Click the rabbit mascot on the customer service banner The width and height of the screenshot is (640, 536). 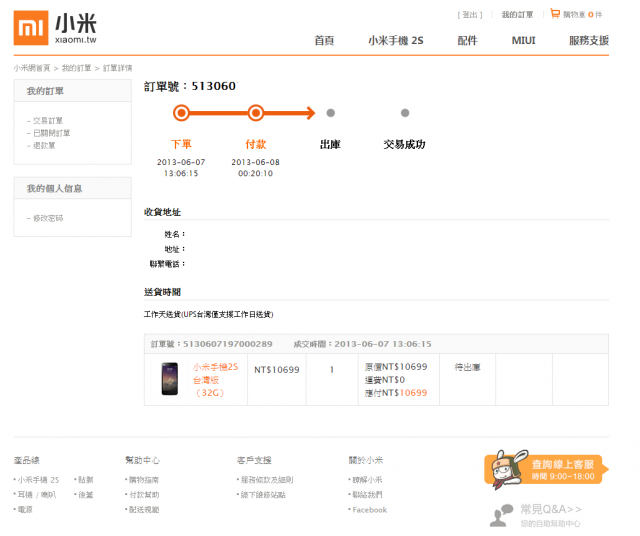click(x=507, y=469)
